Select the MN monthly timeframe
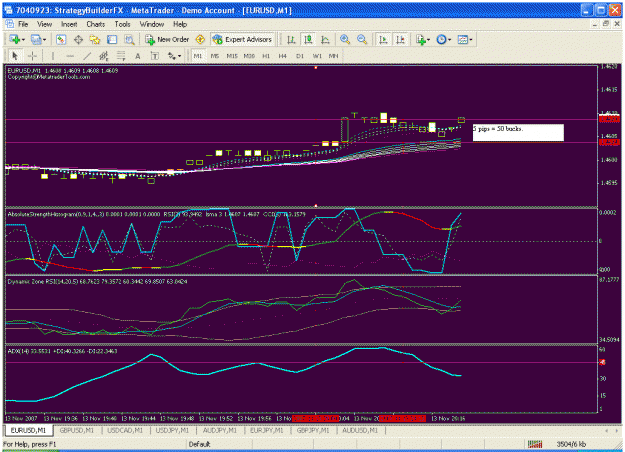This screenshot has height=452, width=625. click(x=333, y=56)
